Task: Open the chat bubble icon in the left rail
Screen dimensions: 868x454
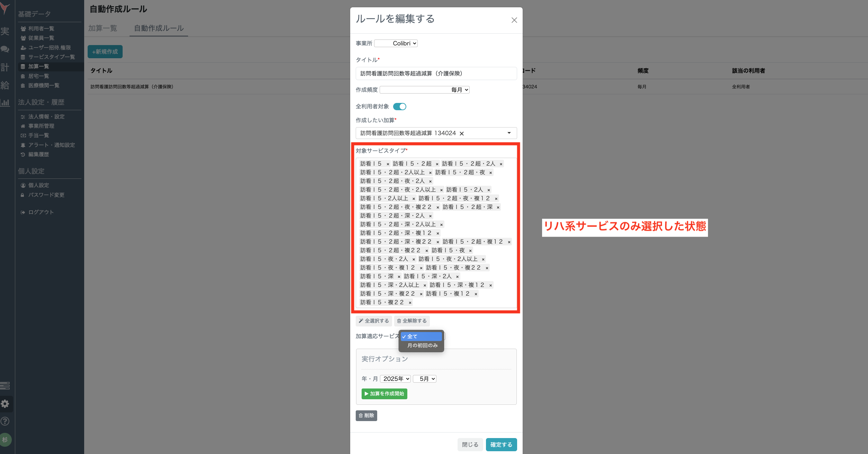Action: pos(5,49)
